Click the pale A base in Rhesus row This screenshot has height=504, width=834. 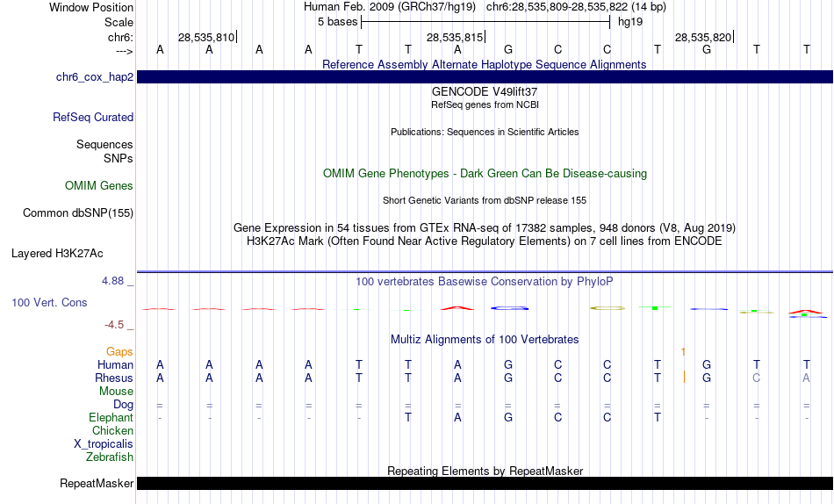coord(806,378)
